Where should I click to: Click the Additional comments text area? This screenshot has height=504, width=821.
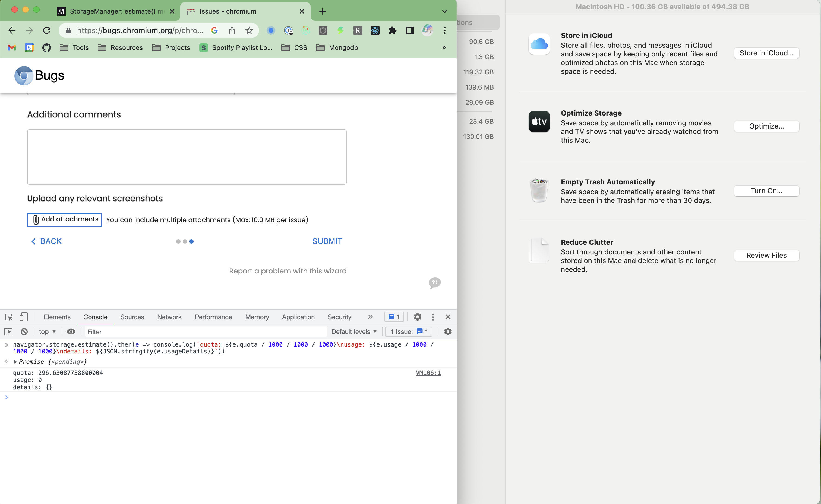click(187, 157)
